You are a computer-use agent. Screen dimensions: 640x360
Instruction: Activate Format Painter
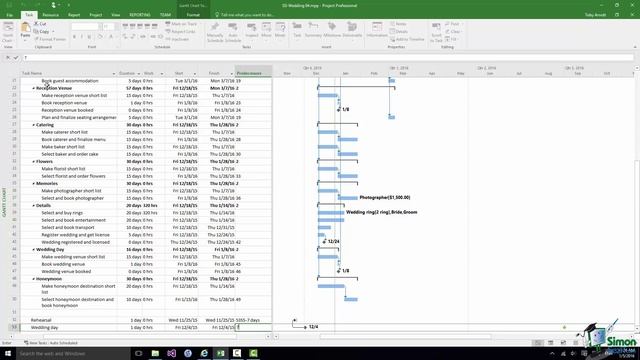(50, 39)
